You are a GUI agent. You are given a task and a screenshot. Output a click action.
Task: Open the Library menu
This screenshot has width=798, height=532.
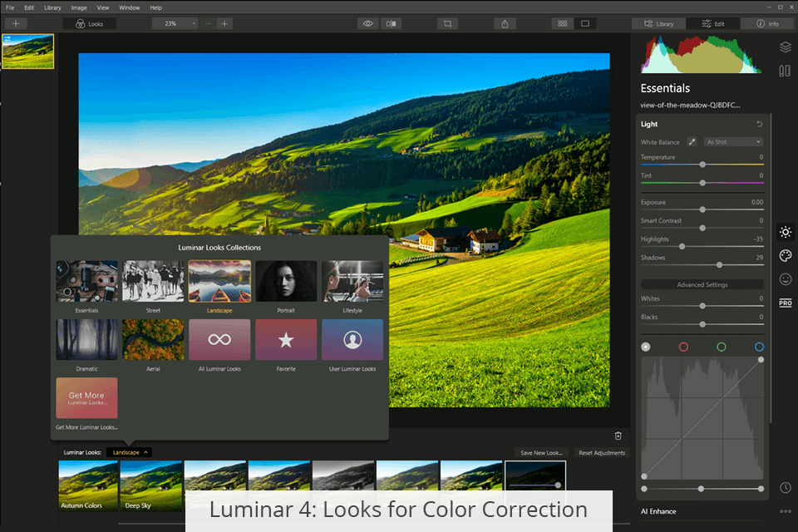(52, 7)
